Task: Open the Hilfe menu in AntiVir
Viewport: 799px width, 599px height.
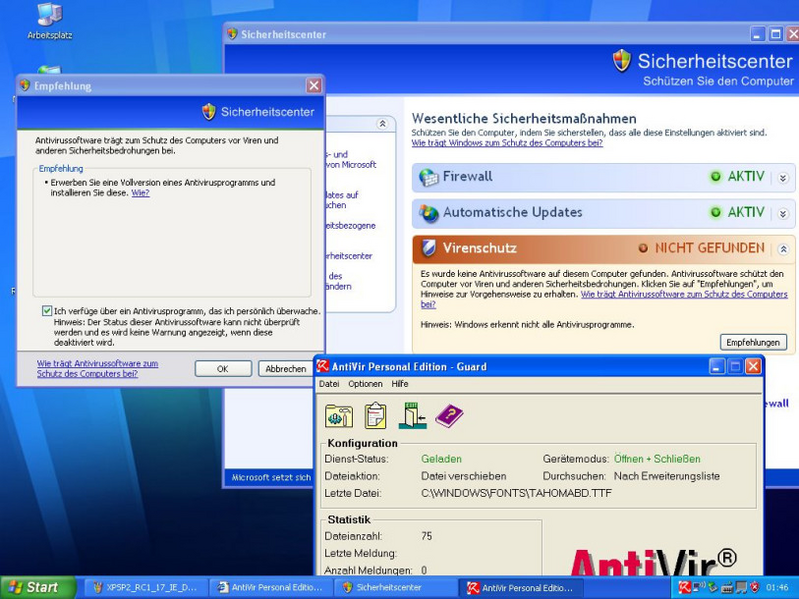Action: click(x=400, y=384)
